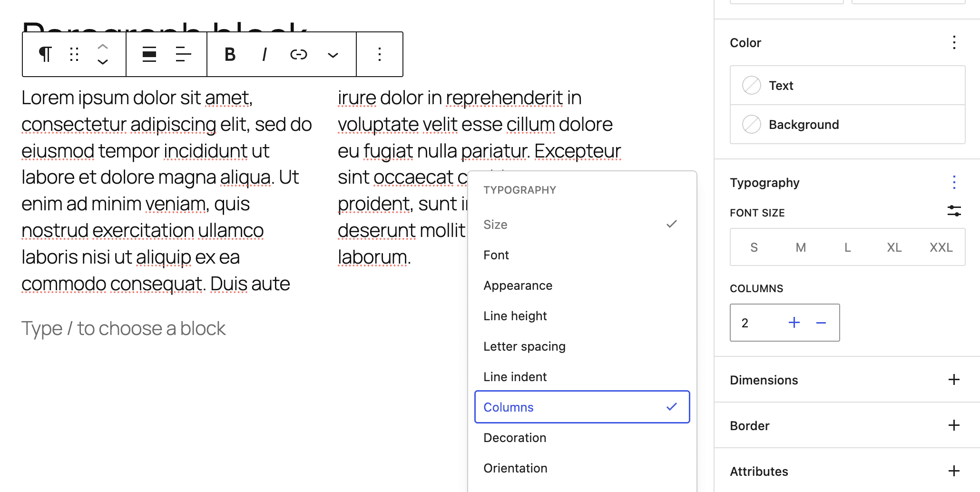The width and height of the screenshot is (980, 492).
Task: Open the font size settings icon
Action: point(954,211)
